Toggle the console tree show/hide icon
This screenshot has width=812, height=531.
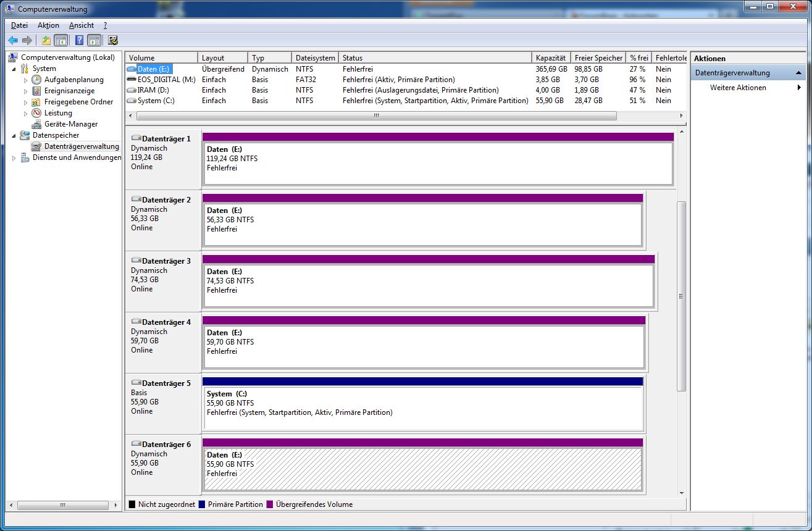tap(61, 41)
